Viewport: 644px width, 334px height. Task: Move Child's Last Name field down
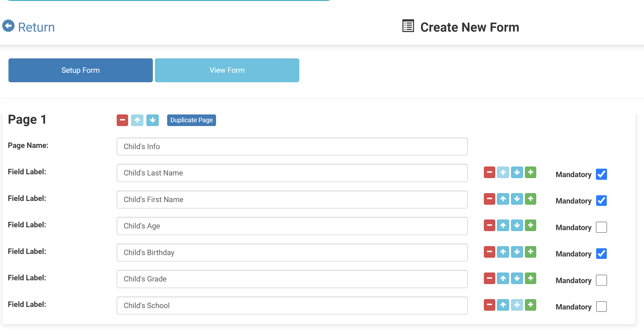pyautogui.click(x=516, y=172)
